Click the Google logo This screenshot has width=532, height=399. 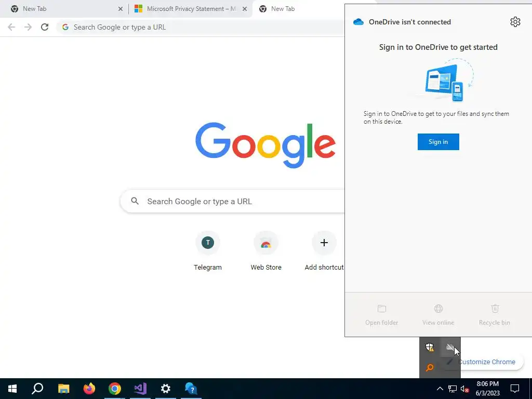click(x=265, y=145)
